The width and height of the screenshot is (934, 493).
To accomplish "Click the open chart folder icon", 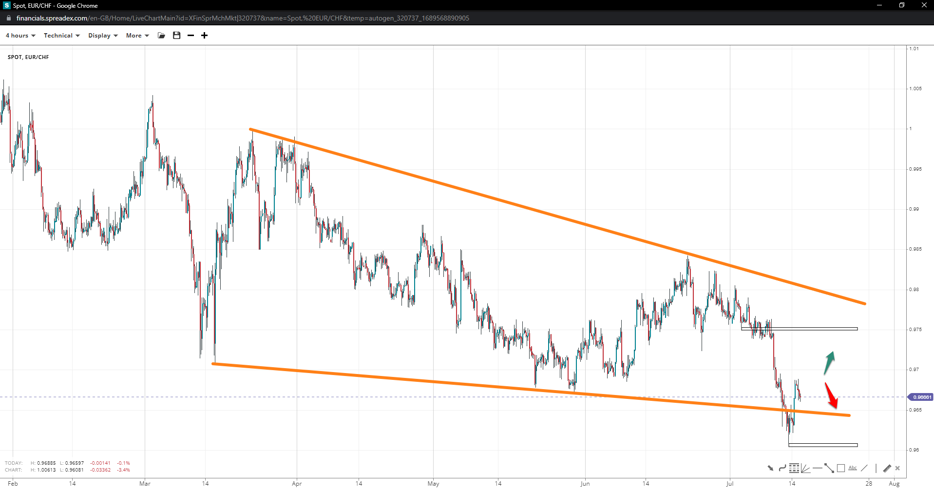I will coord(162,36).
